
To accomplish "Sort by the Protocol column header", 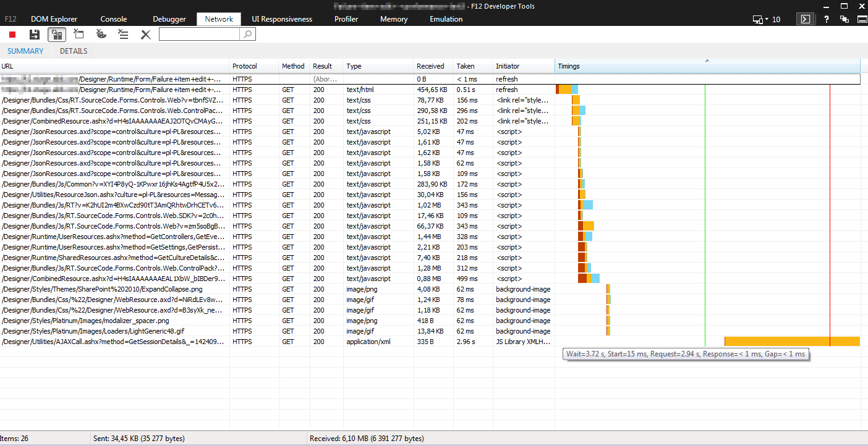I will pos(254,66).
